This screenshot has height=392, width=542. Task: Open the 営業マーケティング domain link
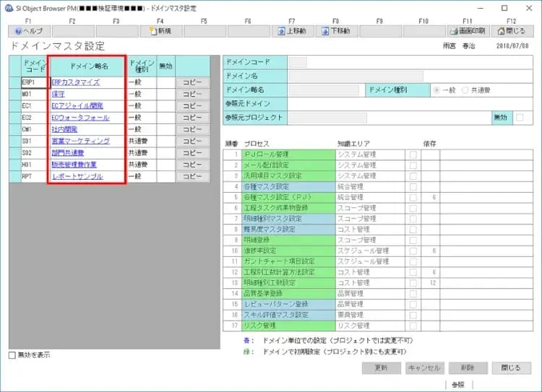tap(80, 141)
